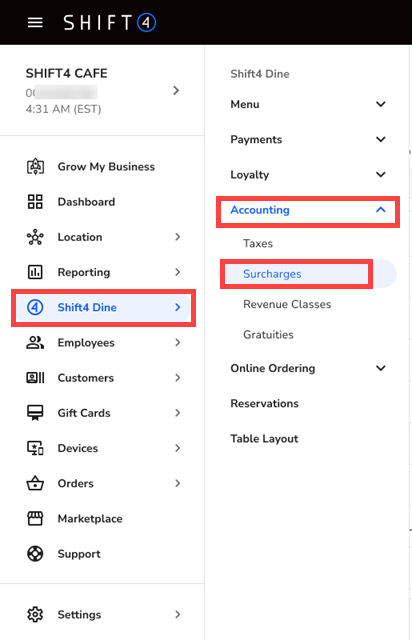
Task: Click the Employees people icon
Action: tap(35, 342)
